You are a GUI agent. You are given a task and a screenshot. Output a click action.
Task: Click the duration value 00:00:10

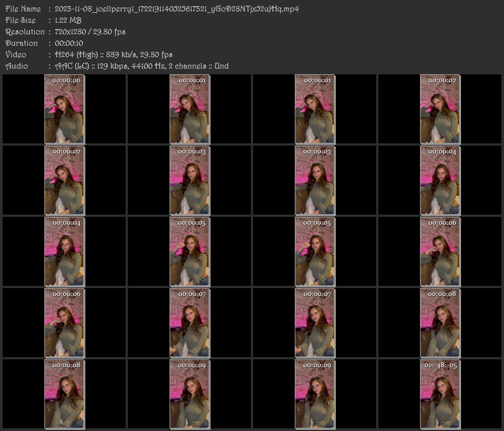click(x=69, y=43)
